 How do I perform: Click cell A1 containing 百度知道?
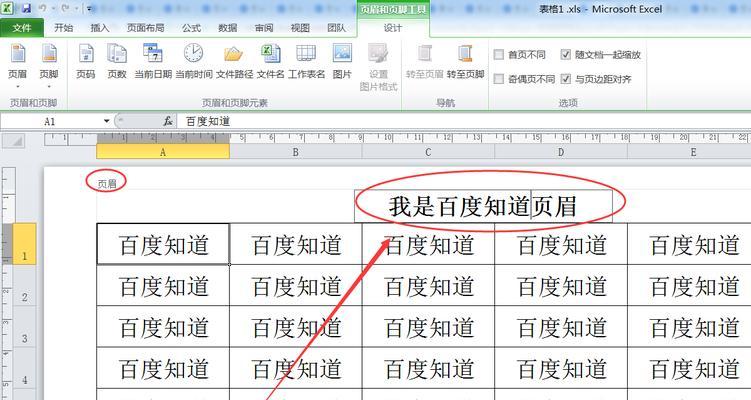pos(163,244)
